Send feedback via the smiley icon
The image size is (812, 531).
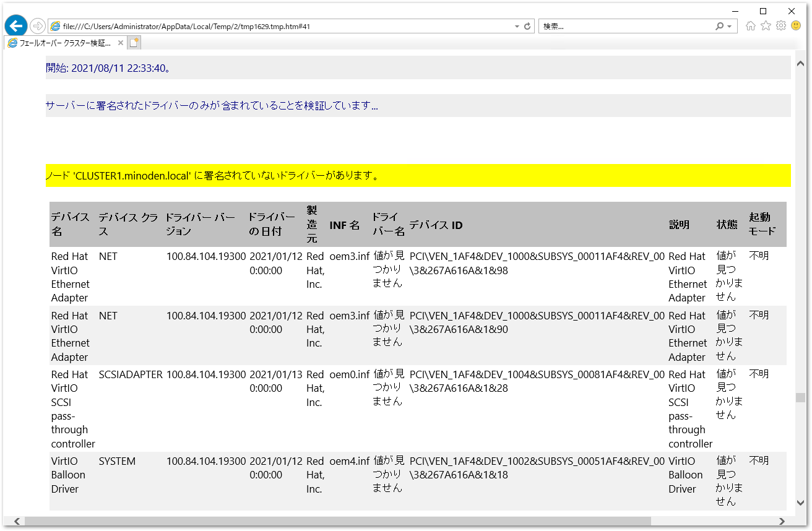(796, 25)
